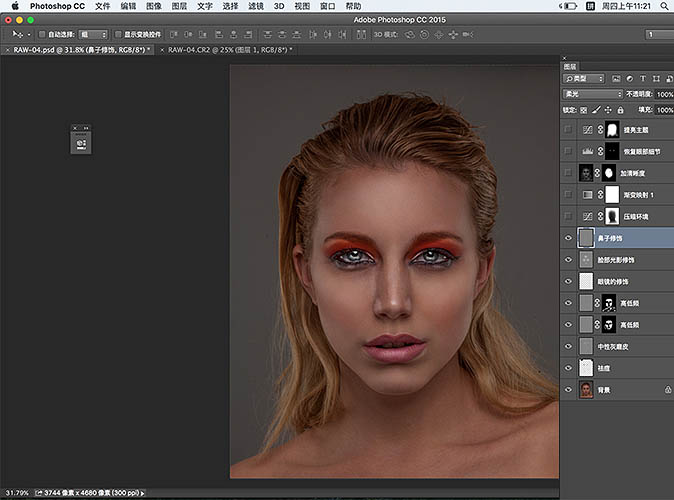
Task: Click the pixel layer filter icon
Action: 614,78
